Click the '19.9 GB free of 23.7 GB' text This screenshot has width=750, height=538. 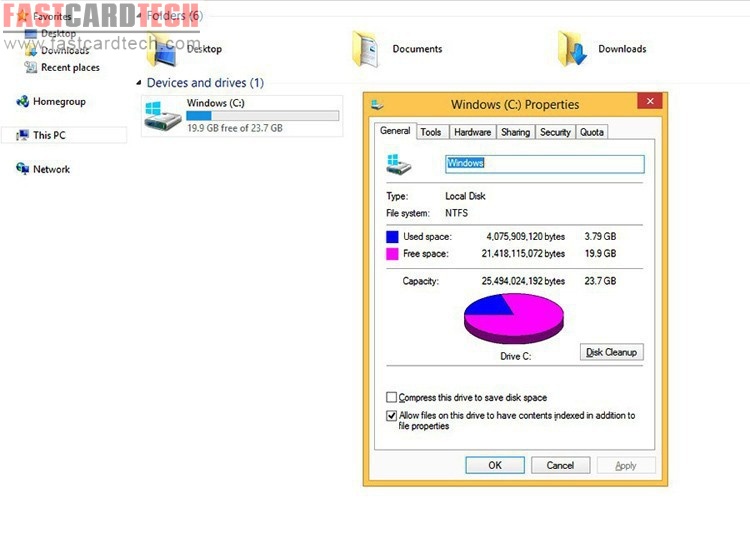[235, 128]
